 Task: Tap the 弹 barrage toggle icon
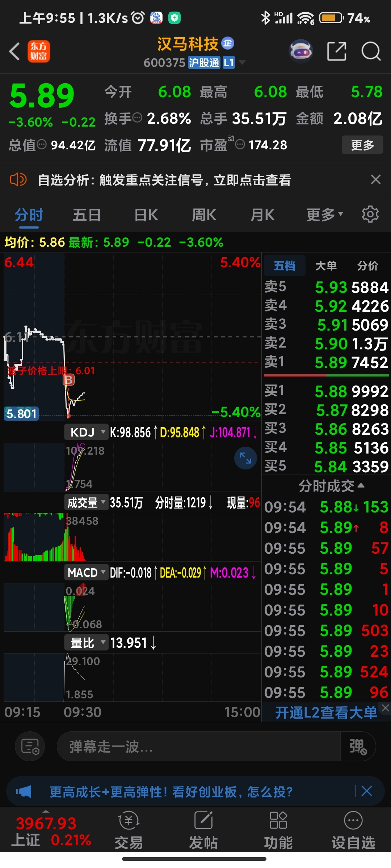point(358,746)
